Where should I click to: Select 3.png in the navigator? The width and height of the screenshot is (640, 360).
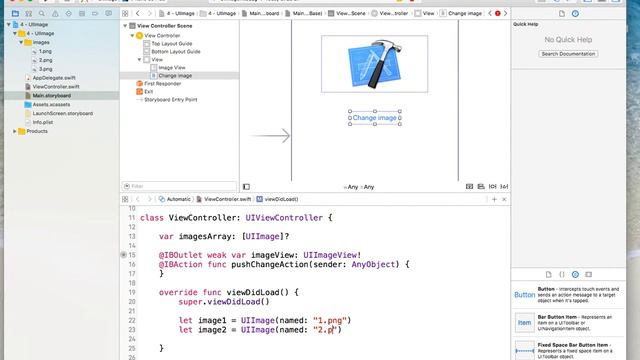[x=45, y=69]
